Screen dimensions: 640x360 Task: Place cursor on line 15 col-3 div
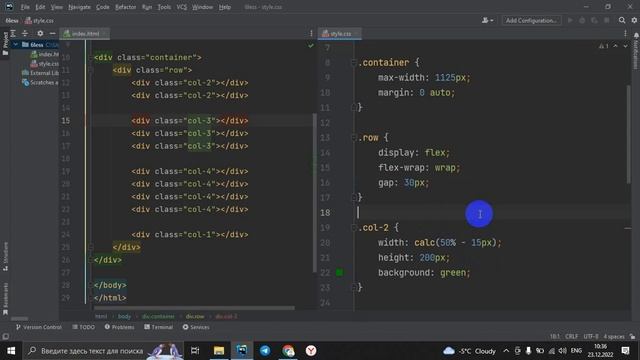click(190, 121)
